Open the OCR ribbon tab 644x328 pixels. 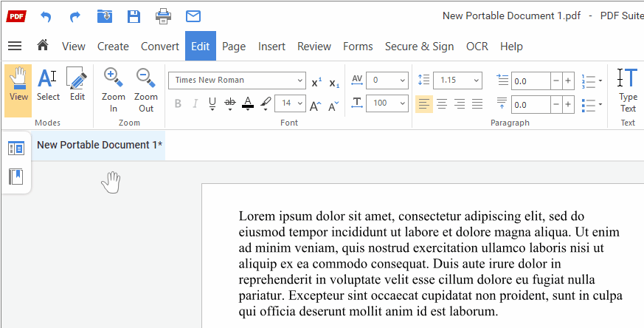click(477, 46)
